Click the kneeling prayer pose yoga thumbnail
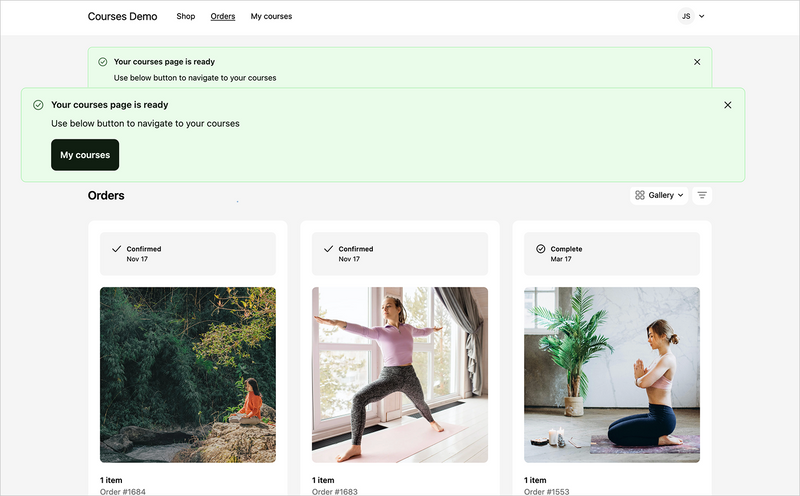The width and height of the screenshot is (800, 496). click(612, 375)
